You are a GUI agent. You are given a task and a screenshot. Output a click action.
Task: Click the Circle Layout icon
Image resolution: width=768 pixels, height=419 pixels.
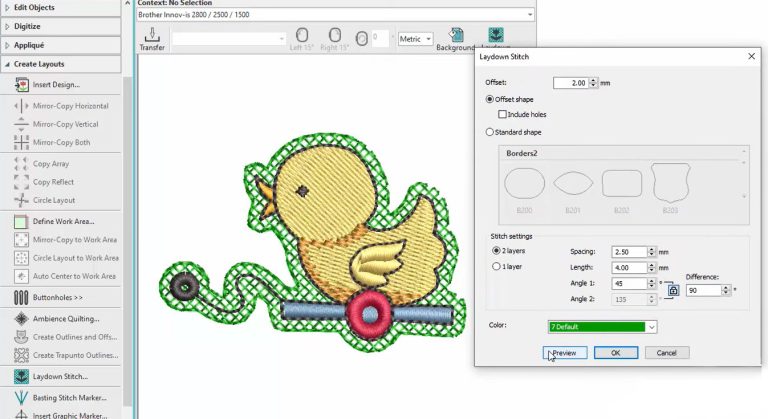[21, 200]
